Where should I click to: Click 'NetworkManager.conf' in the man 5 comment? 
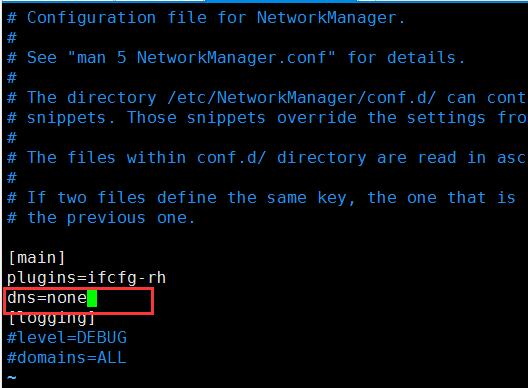231,58
